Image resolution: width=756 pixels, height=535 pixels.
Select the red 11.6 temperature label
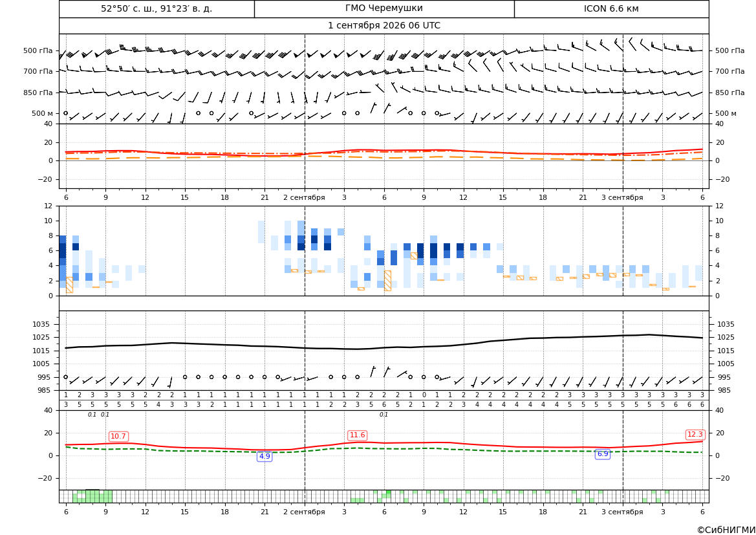pos(357,435)
